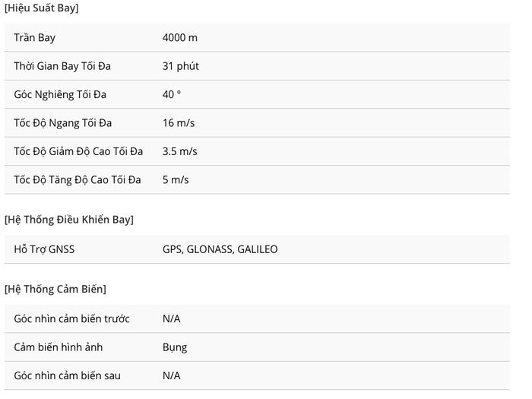Image resolution: width=532 pixels, height=399 pixels.
Task: Click the Hệ Thống Điều Khiển Bay heading
Action: 69,220
